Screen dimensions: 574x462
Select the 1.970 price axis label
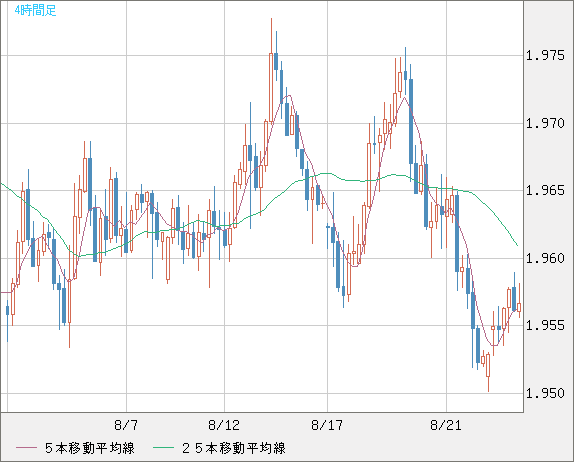pyautogui.click(x=545, y=123)
